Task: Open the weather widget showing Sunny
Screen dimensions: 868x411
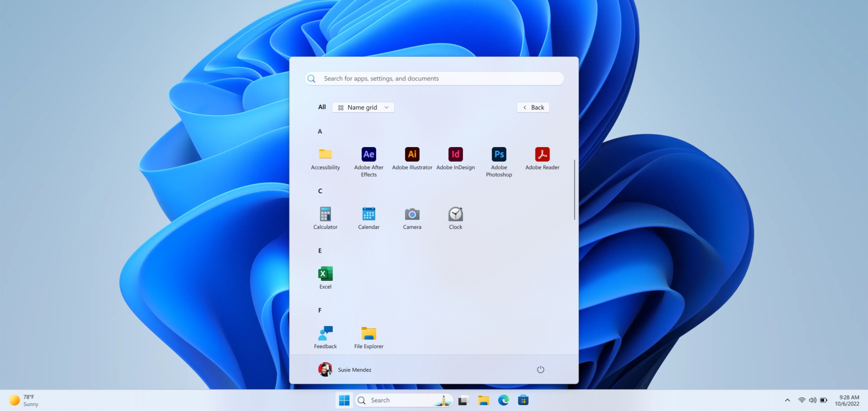Action: pos(24,400)
